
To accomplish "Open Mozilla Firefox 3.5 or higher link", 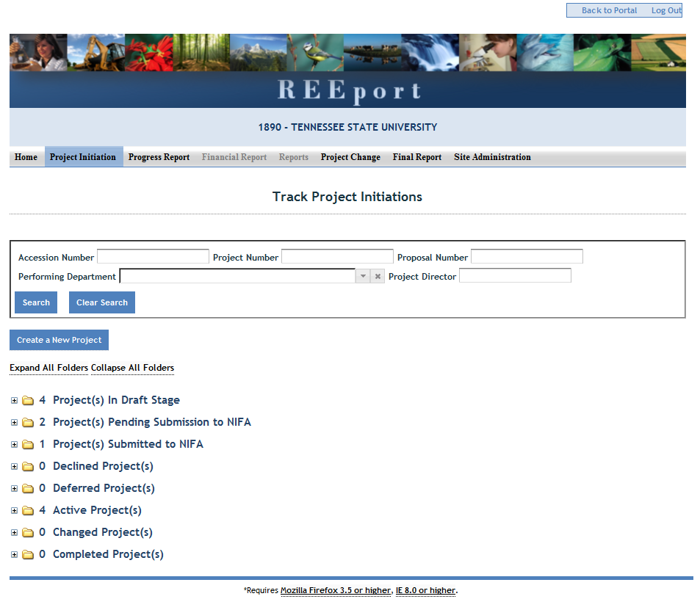I will (335, 590).
